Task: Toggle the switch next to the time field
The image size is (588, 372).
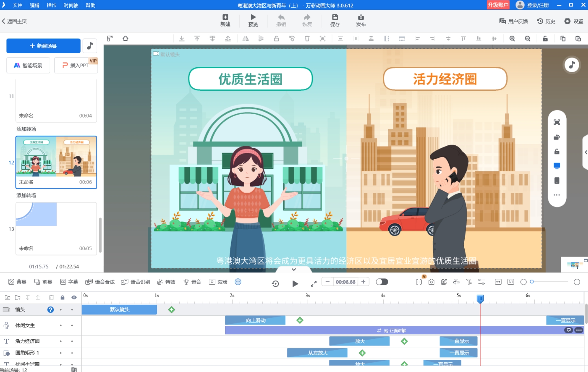Action: 382,282
